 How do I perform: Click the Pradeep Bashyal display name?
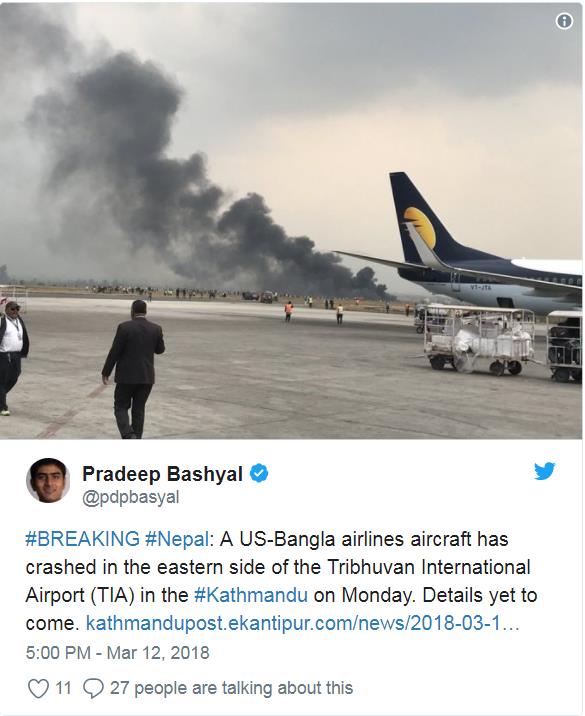[x=162, y=474]
